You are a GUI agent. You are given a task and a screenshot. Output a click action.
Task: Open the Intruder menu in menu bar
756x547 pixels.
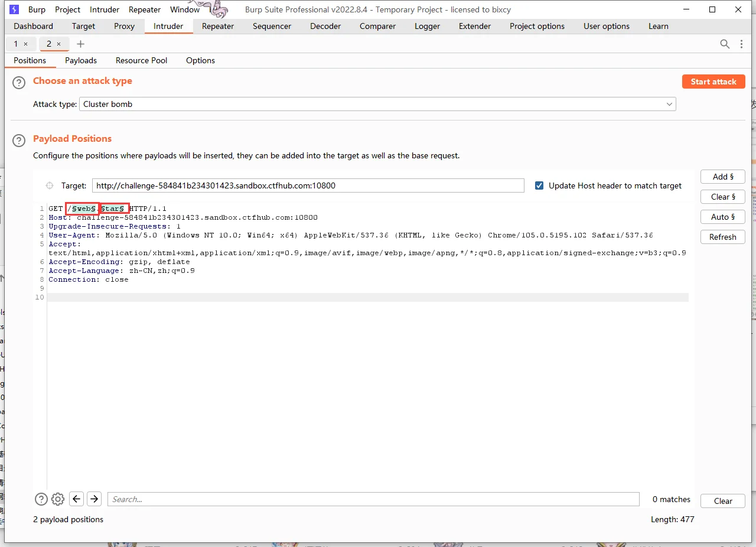[x=105, y=9]
